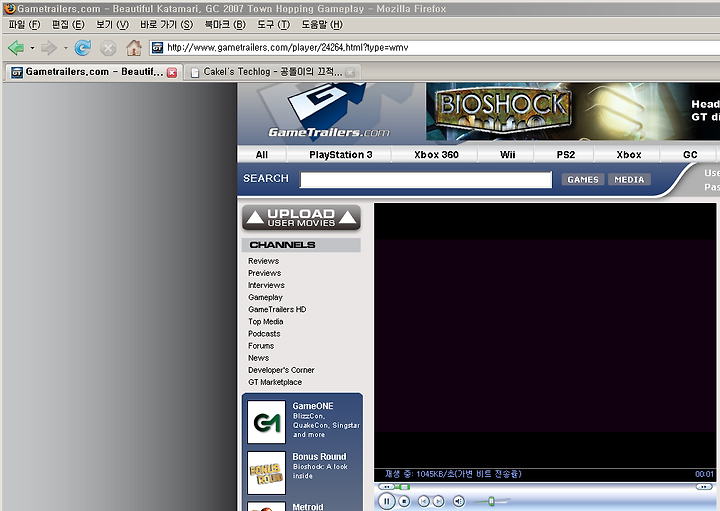Open the 북마크 (B) menu

[225, 25]
